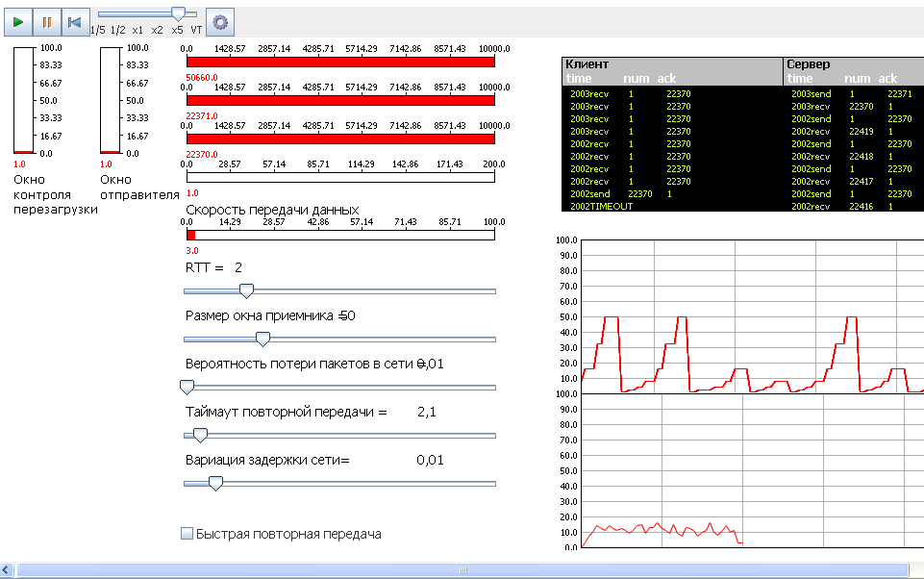Click lower throughput graph

(x=753, y=471)
